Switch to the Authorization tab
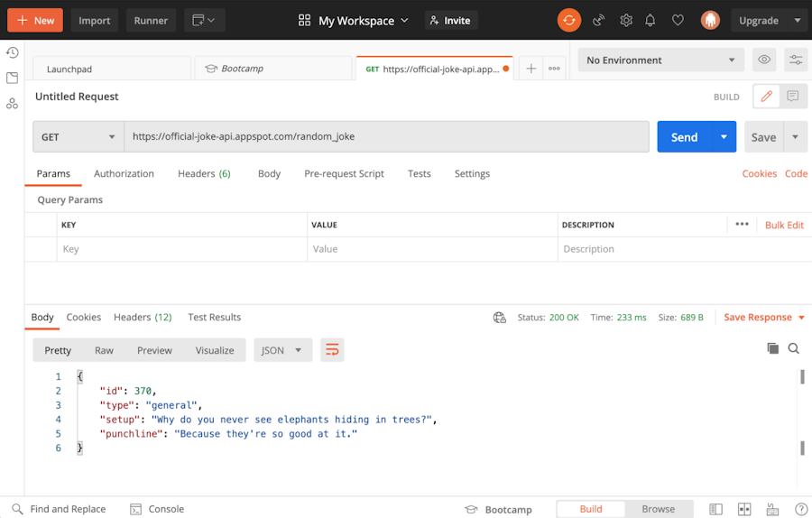Viewport: 812px width, 518px height. click(x=124, y=173)
